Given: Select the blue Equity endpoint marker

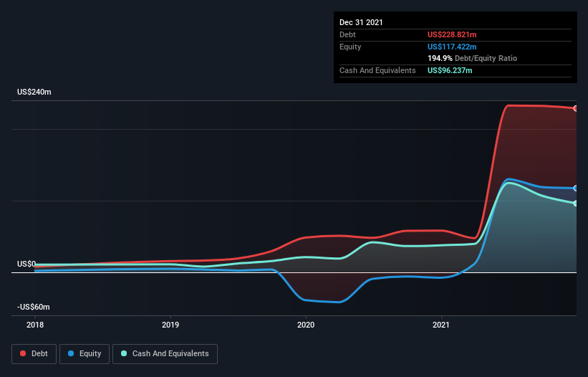Looking at the screenshot, I should tap(575, 188).
